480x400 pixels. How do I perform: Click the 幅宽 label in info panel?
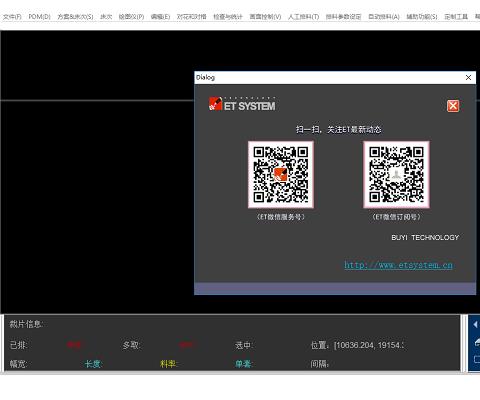tap(18, 364)
